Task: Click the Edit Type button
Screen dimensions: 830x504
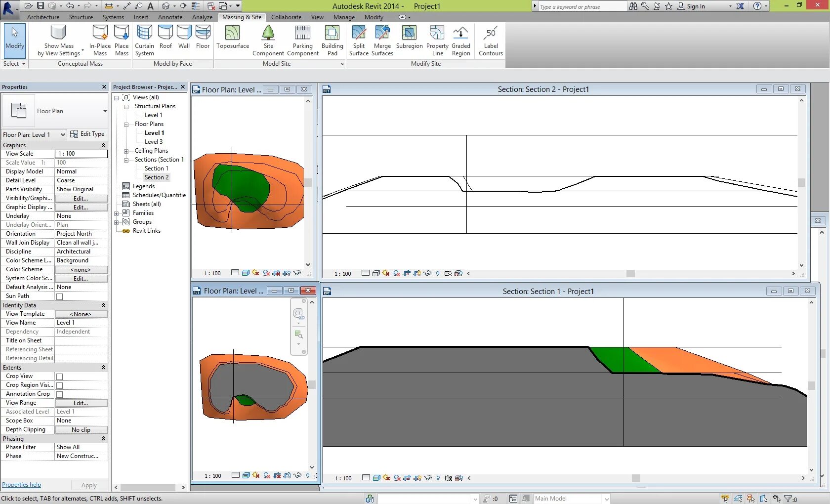Action: pyautogui.click(x=87, y=134)
